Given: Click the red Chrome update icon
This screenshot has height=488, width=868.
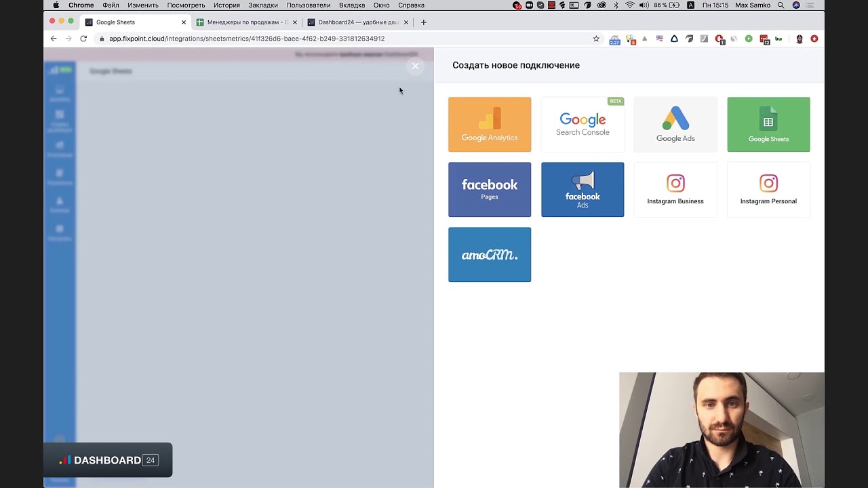Looking at the screenshot, I should click(814, 39).
